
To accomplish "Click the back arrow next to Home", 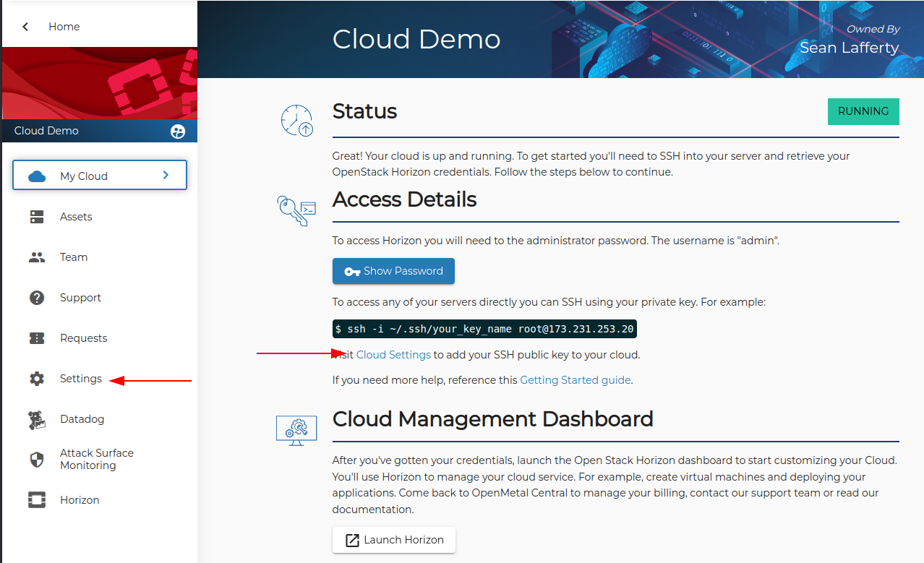I will 26,27.
